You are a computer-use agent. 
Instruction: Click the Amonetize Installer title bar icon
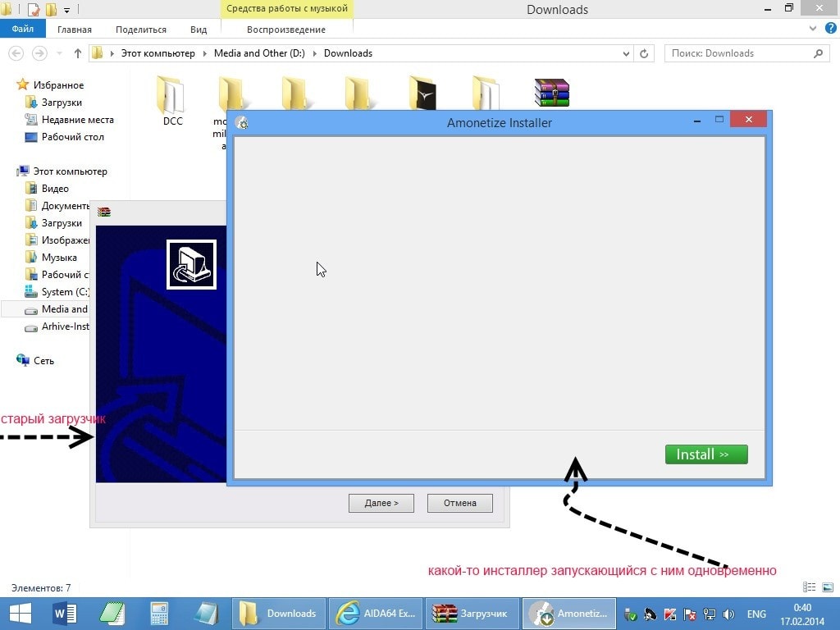point(242,123)
